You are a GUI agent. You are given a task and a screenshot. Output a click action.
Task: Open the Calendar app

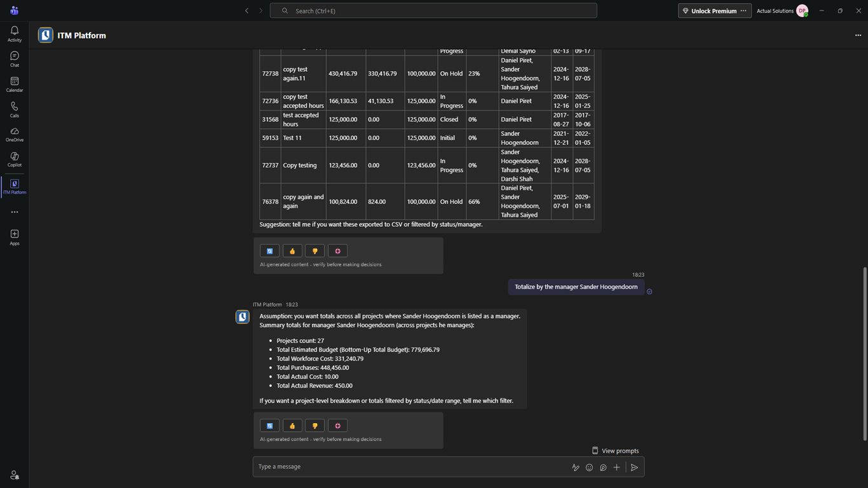(x=14, y=85)
